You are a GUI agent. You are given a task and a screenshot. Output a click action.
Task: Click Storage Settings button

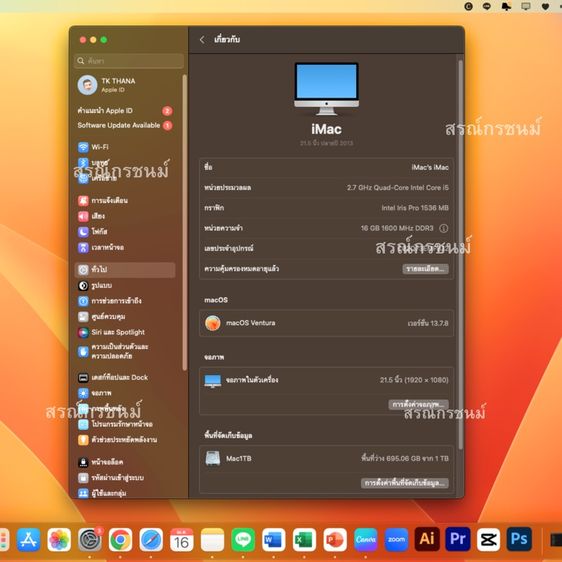[405, 483]
